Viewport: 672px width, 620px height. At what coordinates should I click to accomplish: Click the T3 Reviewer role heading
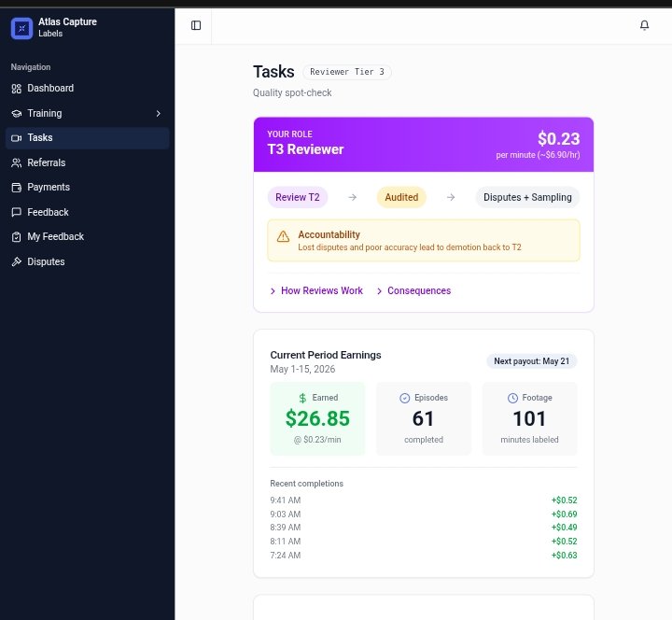point(305,149)
